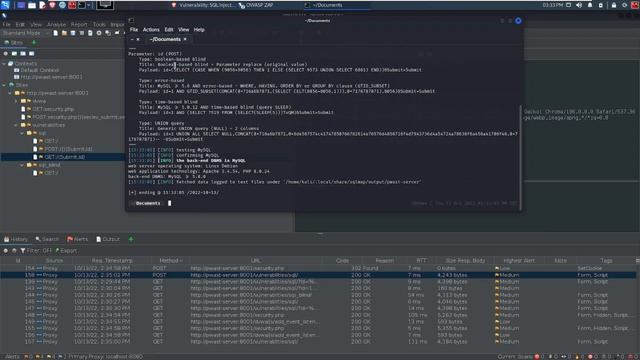Click Export button in History toolbar
The image size is (640, 360).
(66, 251)
